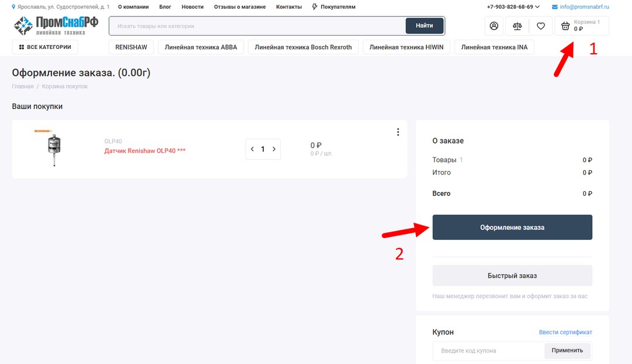Decrease quantity of Датчик Renishaw OLP40
632x364 pixels.
(x=252, y=149)
